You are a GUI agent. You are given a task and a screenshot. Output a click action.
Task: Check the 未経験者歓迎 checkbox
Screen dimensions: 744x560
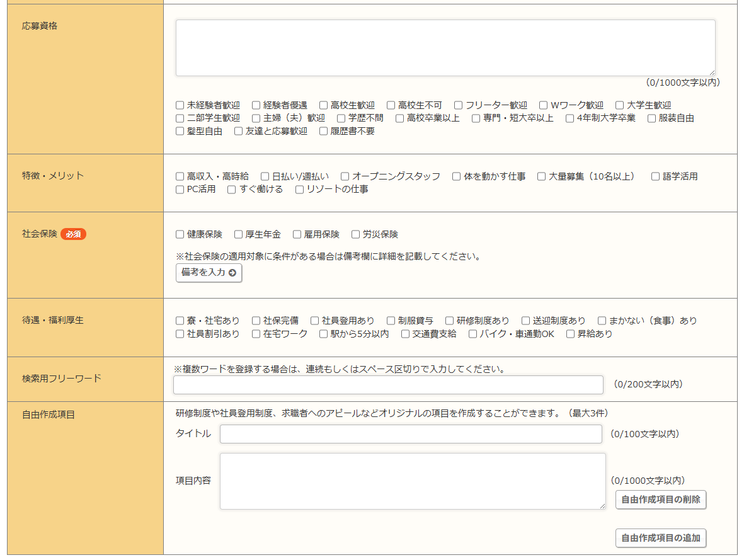click(x=180, y=105)
